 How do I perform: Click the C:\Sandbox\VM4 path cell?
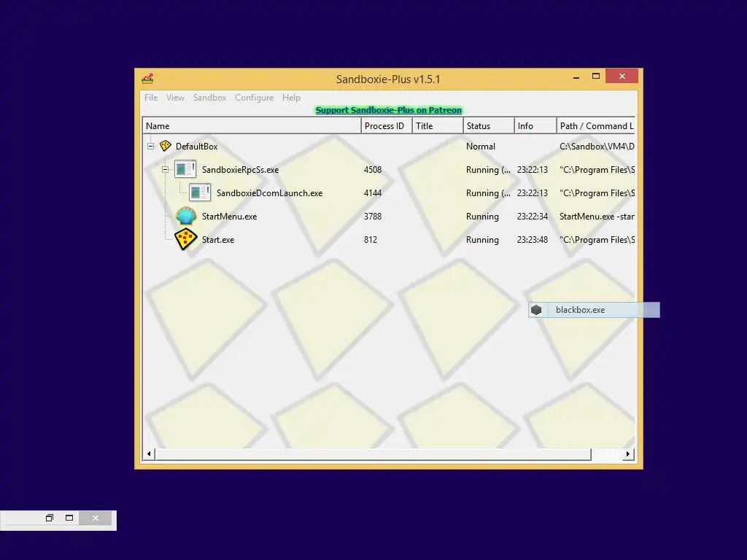click(x=597, y=146)
